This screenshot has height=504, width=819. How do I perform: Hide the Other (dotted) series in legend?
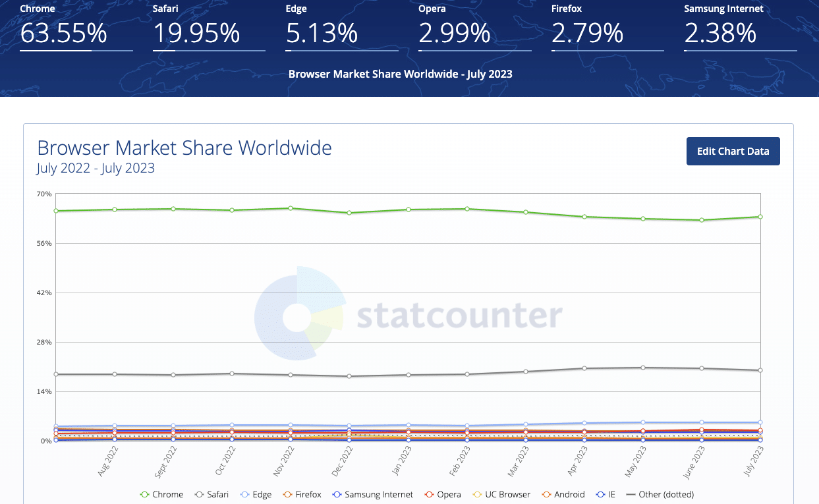click(x=631, y=494)
